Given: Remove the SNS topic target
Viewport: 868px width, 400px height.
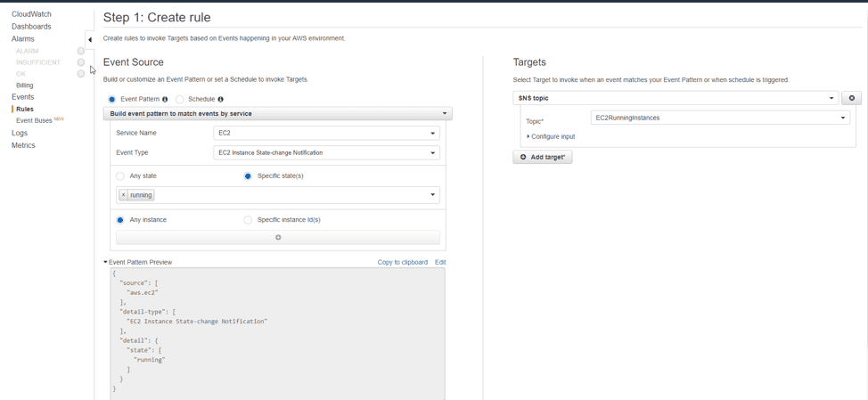Looking at the screenshot, I should 851,98.
